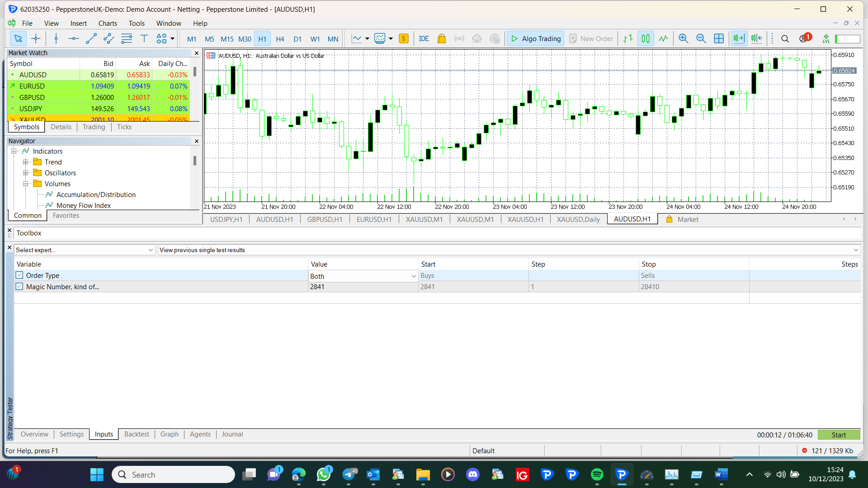Open the Favorites tab in Navigator
868x488 pixels.
pos(66,216)
